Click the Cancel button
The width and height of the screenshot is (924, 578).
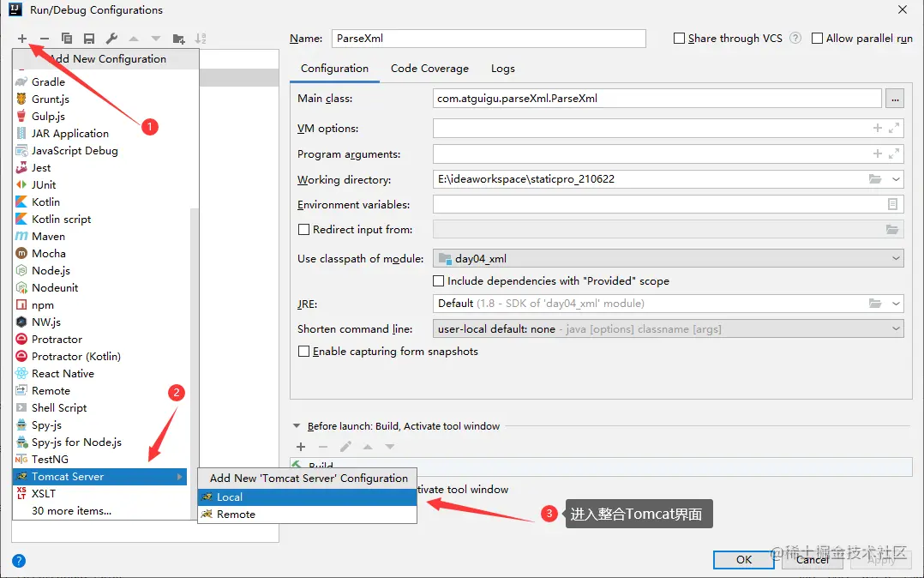[812, 559]
